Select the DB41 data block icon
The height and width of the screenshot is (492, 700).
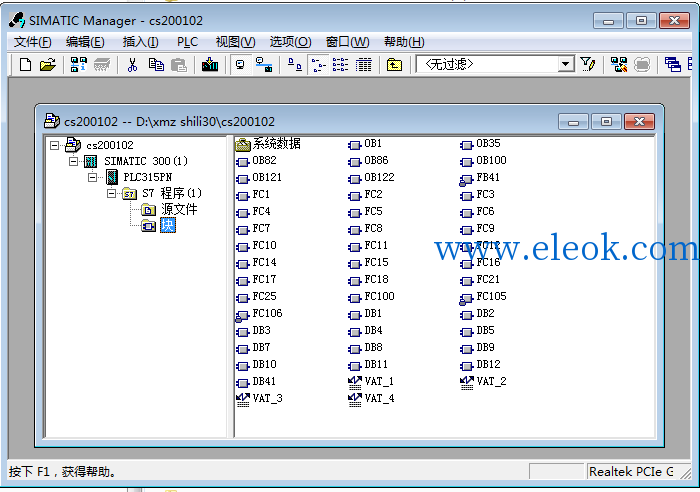(242, 383)
